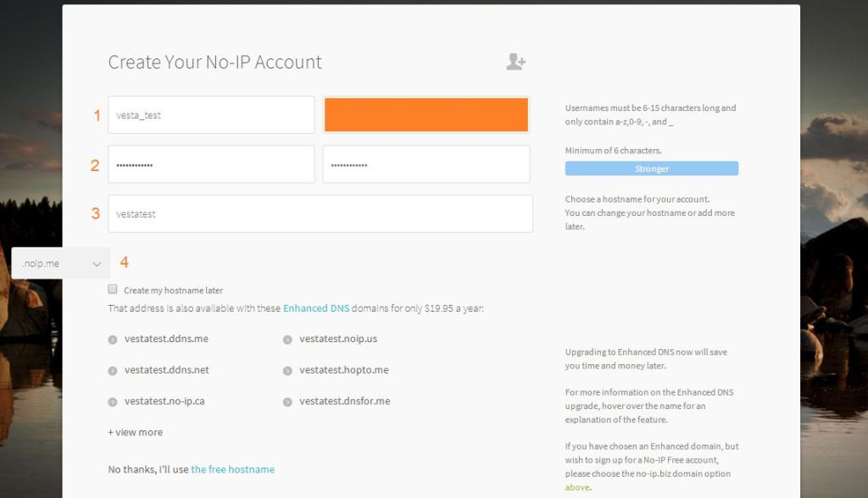Open the Enhanced DNS link

[316, 308]
